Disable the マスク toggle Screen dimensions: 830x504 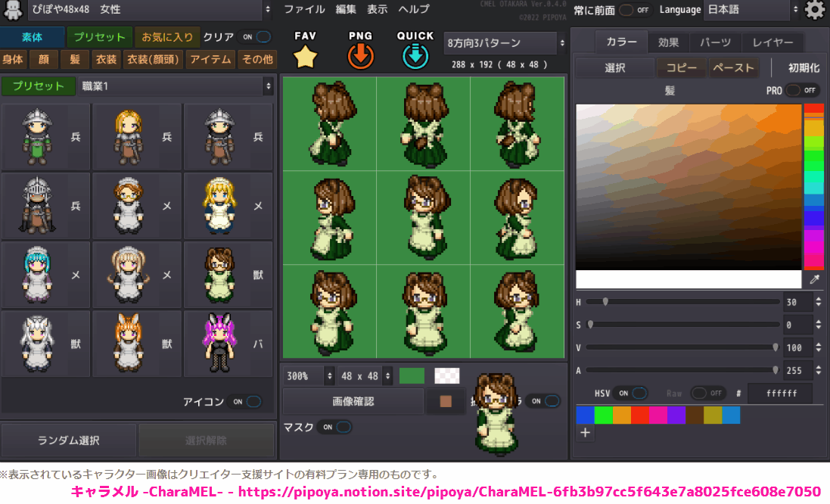point(336,427)
